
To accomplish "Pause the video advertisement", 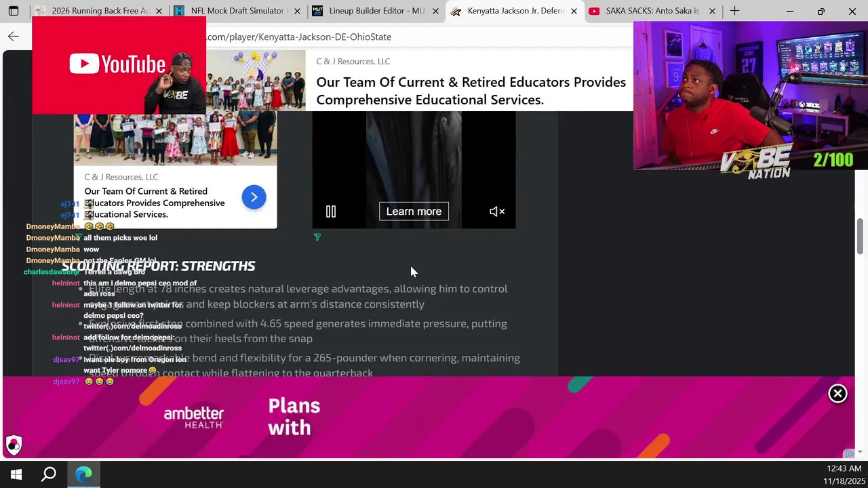I will click(331, 211).
